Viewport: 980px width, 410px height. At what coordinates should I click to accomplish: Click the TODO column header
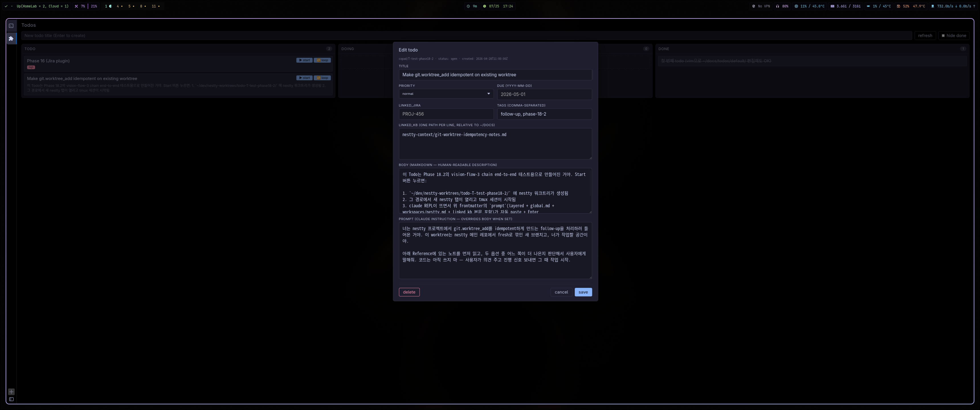[30, 49]
